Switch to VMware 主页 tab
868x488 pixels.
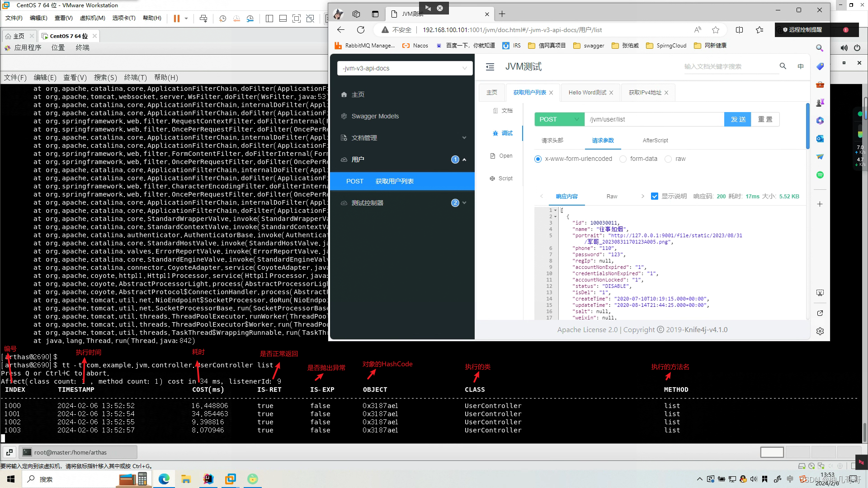(x=19, y=36)
